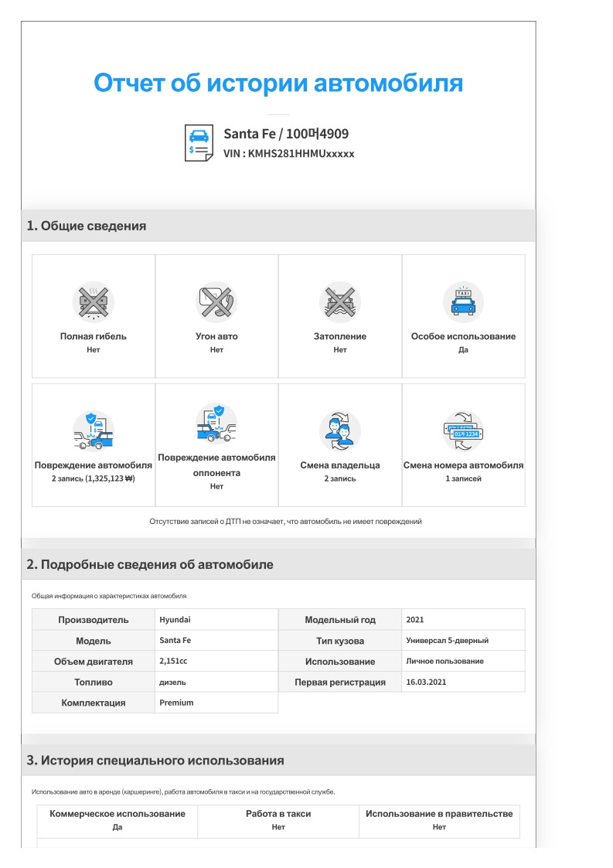
Task: Click the Модель row header
Action: (x=94, y=641)
